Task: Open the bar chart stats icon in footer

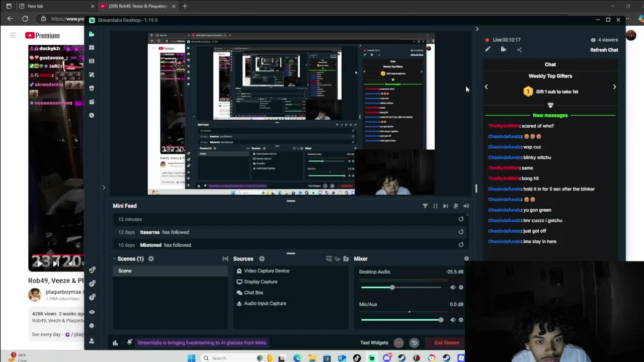Action: (x=115, y=343)
